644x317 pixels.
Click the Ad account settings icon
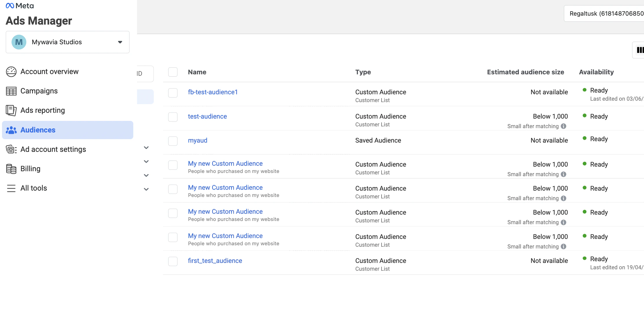click(x=11, y=150)
